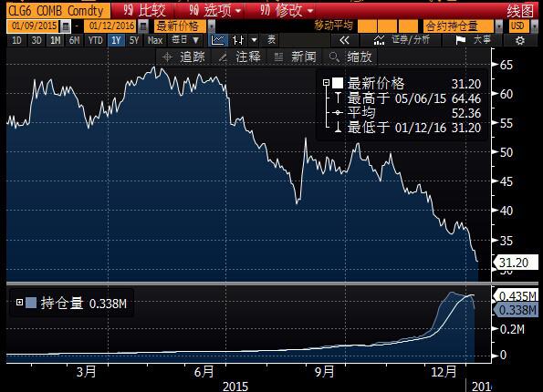Open calendar picker beside 01/09/2015 date

65,26
